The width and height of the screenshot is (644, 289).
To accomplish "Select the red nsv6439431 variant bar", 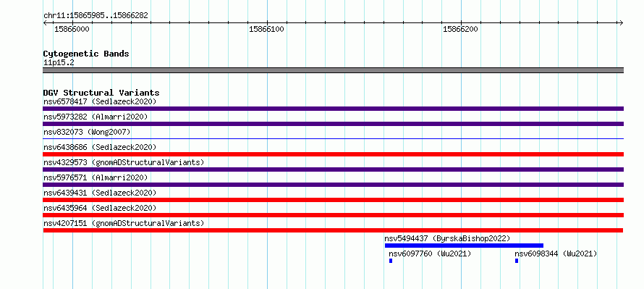I will [333, 200].
